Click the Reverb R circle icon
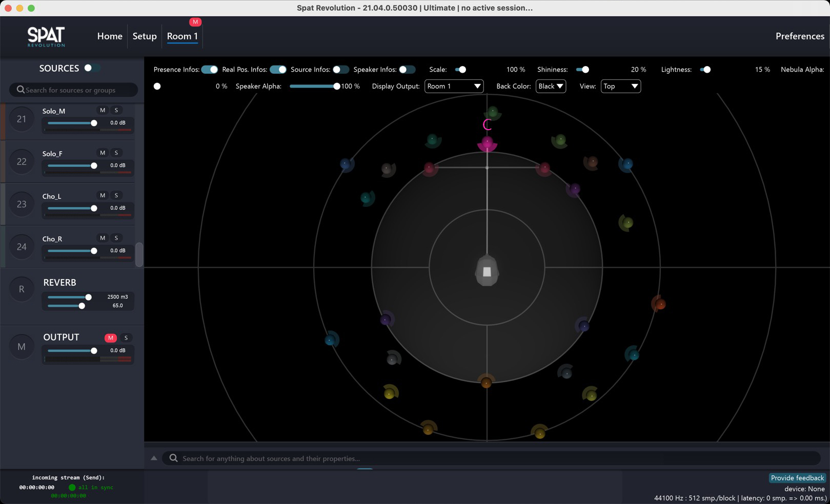830x504 pixels. [x=22, y=289]
